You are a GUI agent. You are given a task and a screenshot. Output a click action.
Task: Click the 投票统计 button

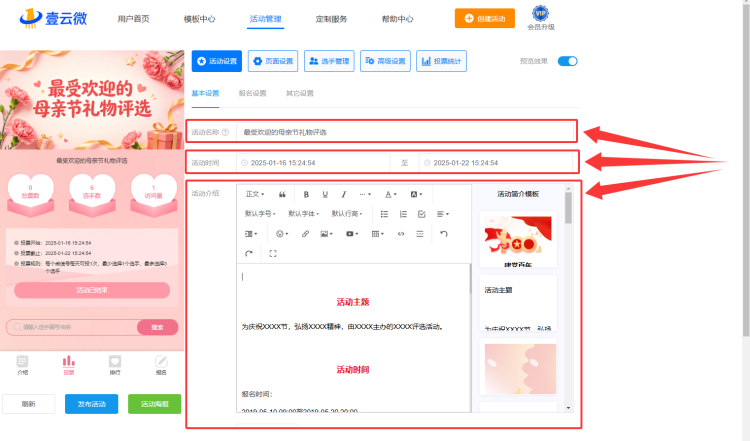(x=441, y=61)
